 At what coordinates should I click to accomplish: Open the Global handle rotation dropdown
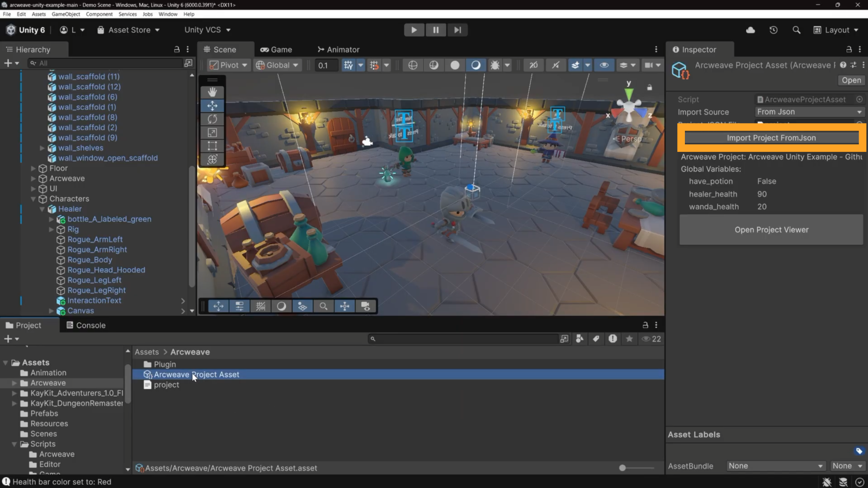[278, 65]
